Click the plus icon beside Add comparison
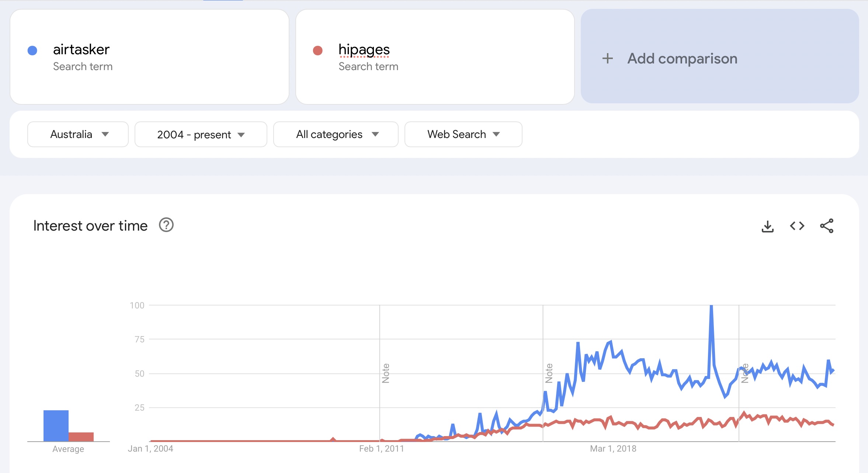 pos(607,58)
